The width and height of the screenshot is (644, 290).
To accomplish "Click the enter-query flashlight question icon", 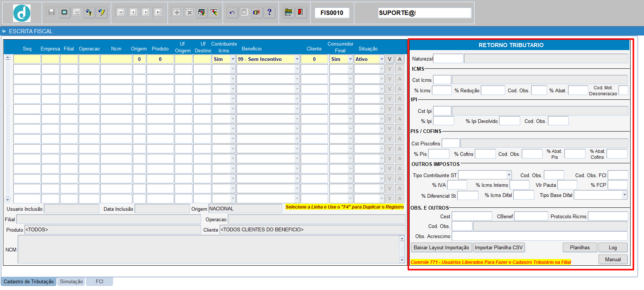I will tap(89, 12).
